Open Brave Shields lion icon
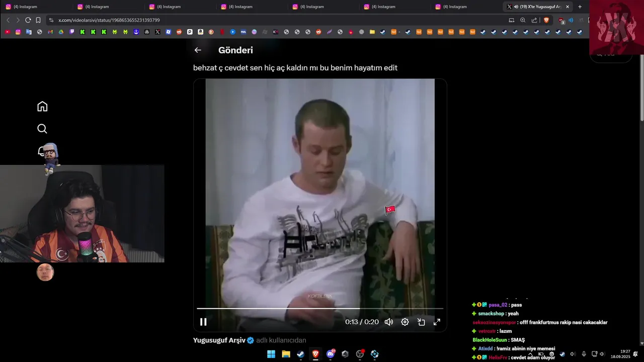Screen dimensions: 644x362 click(546, 20)
